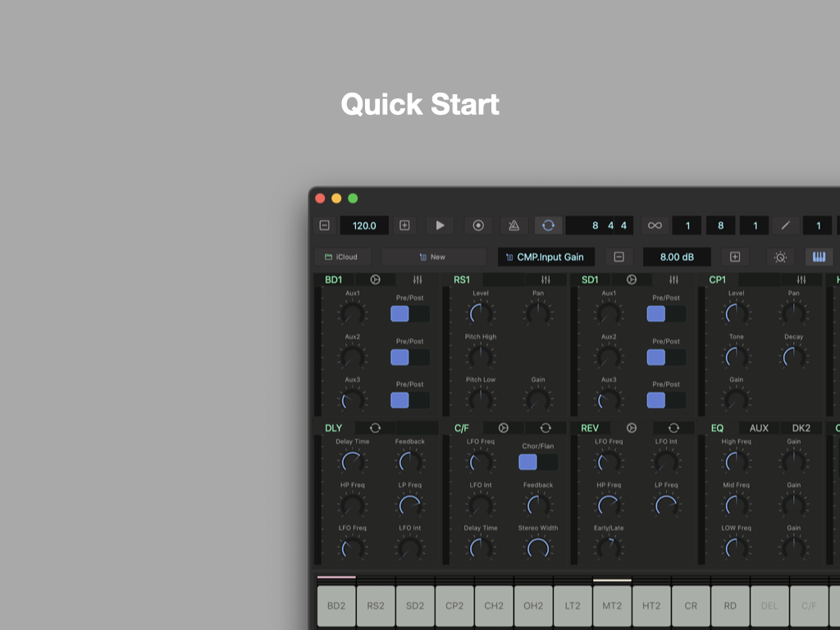Toggle SD1 Aux1 Pre/Post switch
840x630 pixels.
(x=666, y=314)
